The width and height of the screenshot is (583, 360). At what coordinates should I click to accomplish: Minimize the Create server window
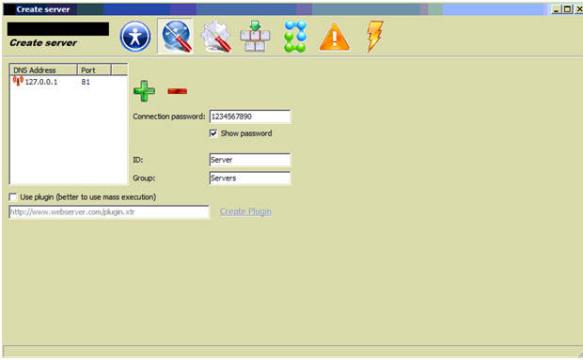click(556, 9)
